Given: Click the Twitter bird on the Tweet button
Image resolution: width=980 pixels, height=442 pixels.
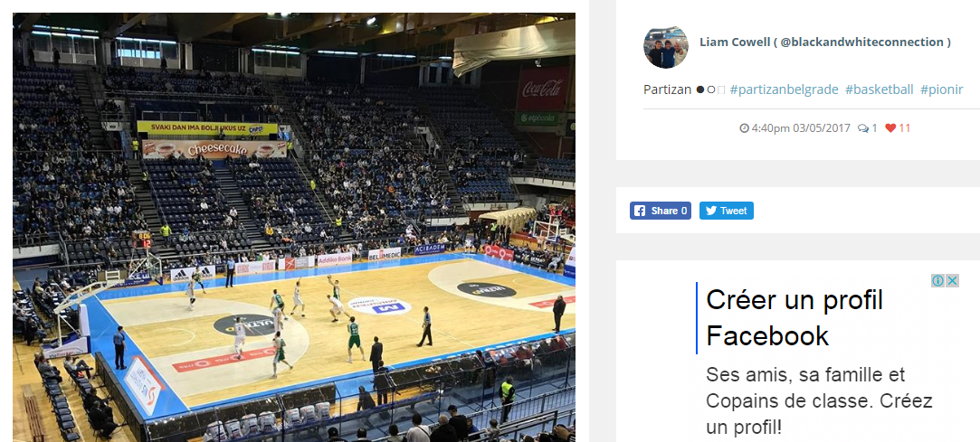Looking at the screenshot, I should (x=710, y=211).
